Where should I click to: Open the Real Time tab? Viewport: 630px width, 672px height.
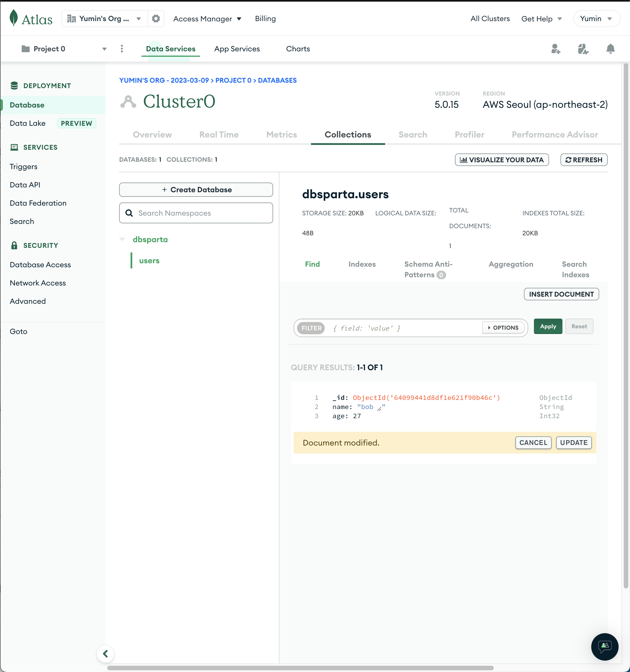(x=219, y=135)
